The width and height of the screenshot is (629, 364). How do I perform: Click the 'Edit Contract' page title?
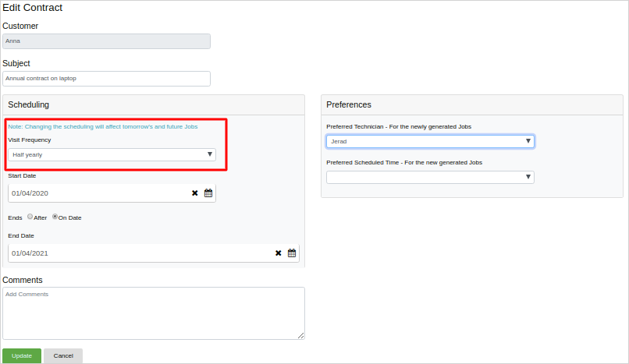[x=33, y=8]
